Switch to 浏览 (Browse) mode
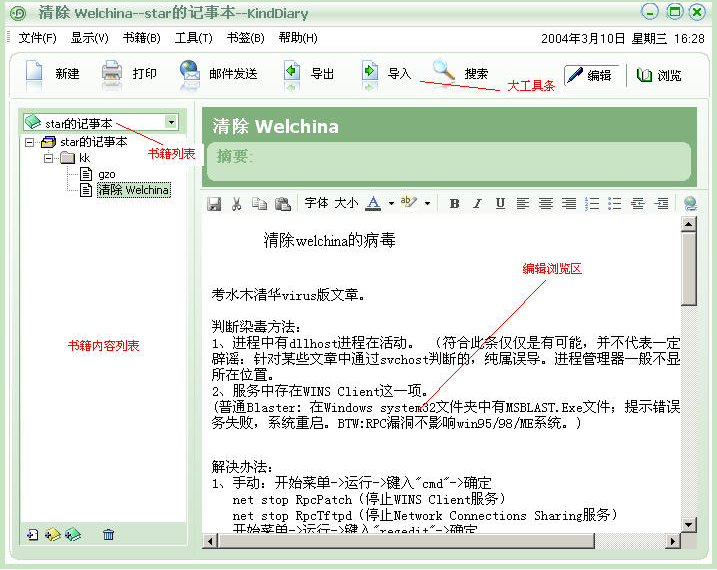Screen dimensions: 717x570 pos(659,75)
